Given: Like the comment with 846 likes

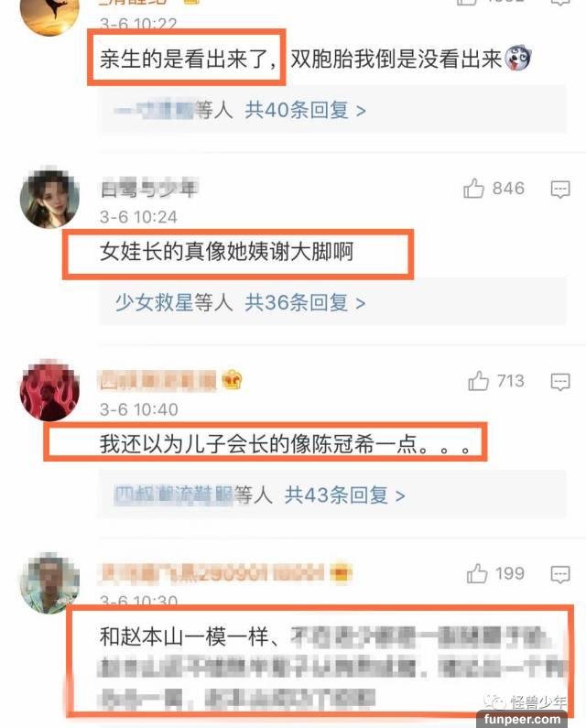Looking at the screenshot, I should (473, 189).
